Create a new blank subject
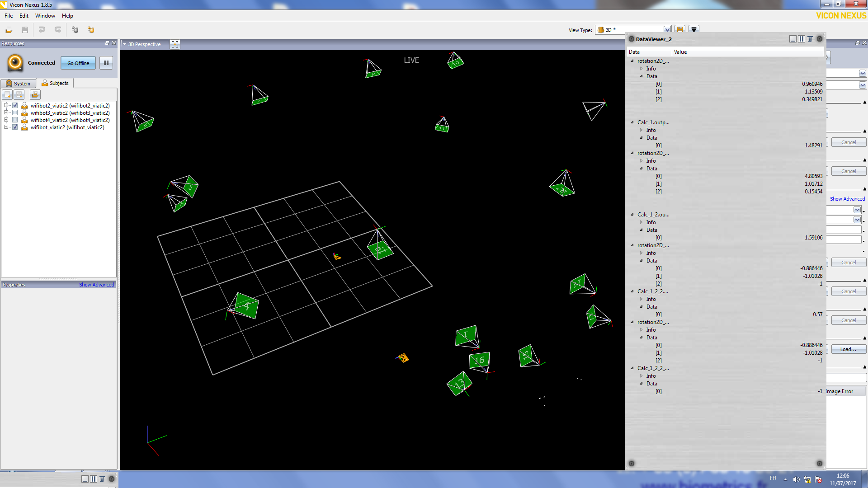The image size is (868, 488). point(7,94)
